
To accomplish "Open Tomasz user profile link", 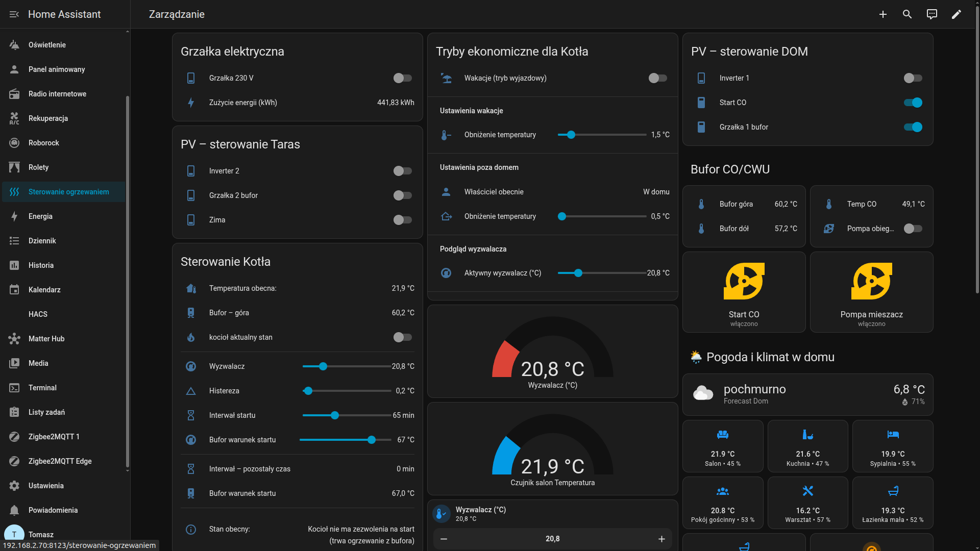I will click(41, 534).
